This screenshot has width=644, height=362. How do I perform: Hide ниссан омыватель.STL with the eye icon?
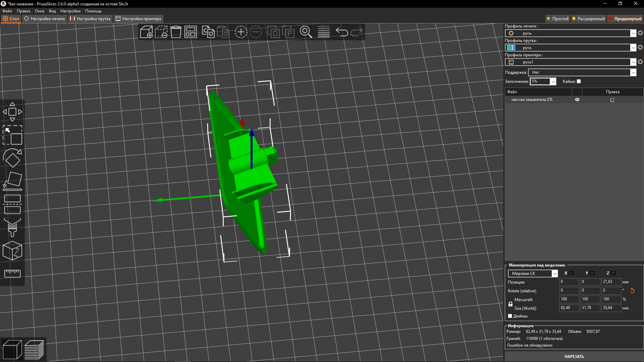pyautogui.click(x=577, y=100)
